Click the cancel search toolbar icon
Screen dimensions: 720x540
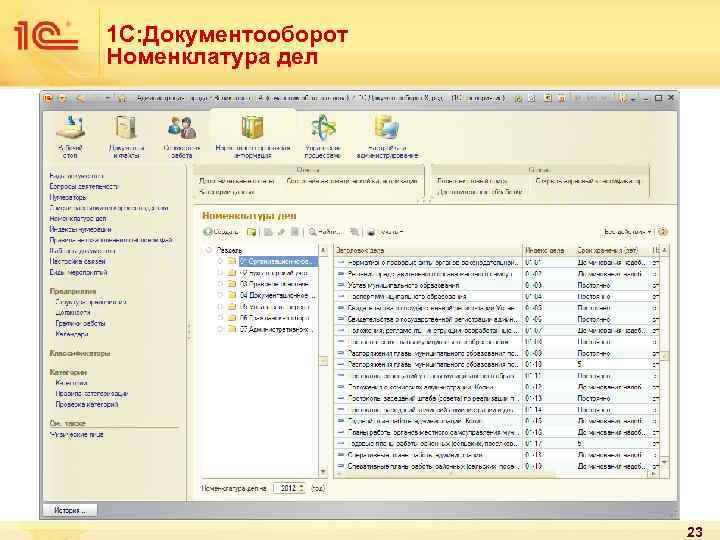(354, 232)
